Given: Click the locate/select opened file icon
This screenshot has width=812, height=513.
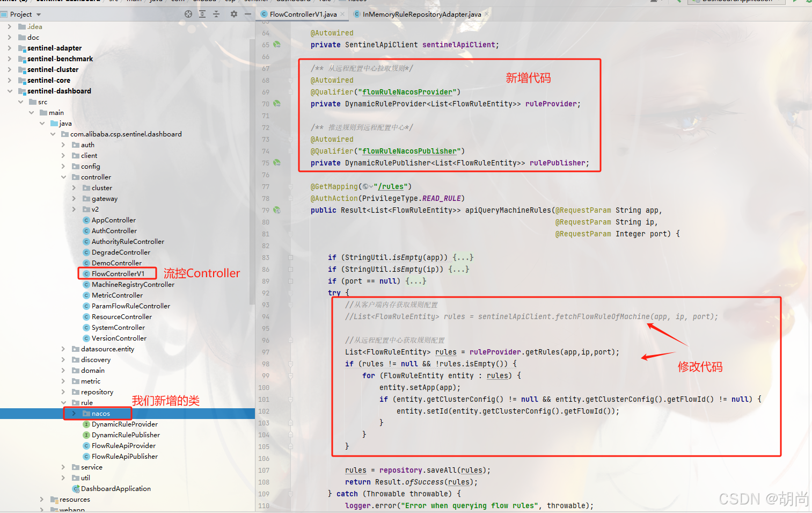Looking at the screenshot, I should pos(188,14).
